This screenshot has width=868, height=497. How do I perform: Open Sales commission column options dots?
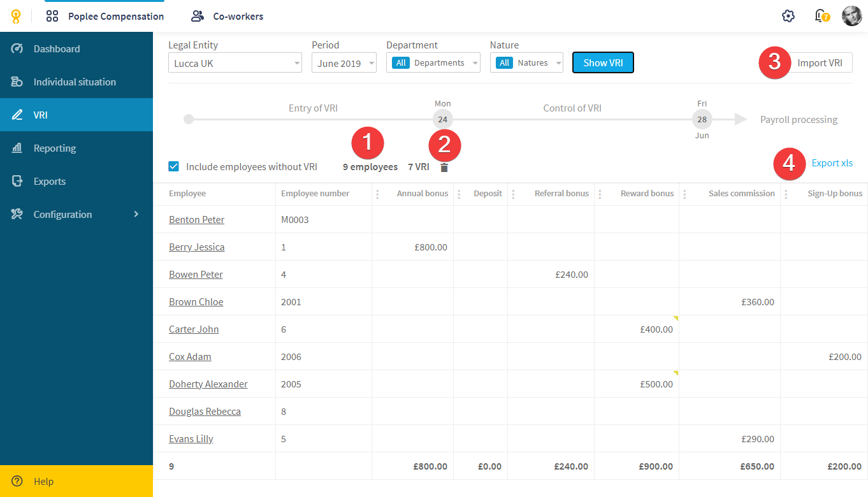pyautogui.click(x=684, y=194)
